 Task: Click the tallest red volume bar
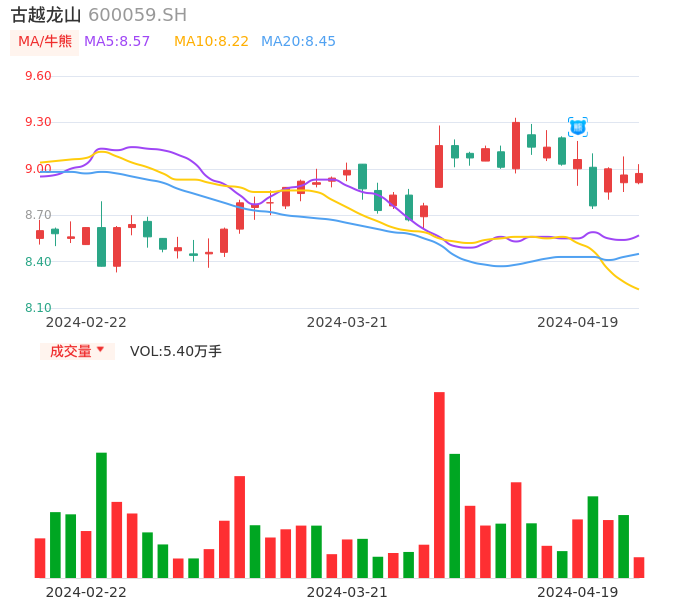(x=439, y=485)
